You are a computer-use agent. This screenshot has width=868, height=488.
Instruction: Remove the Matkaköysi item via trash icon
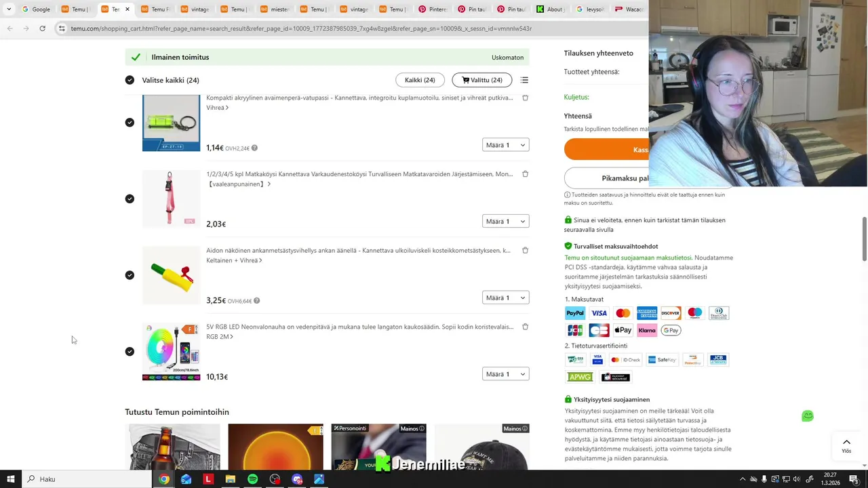coord(525,174)
